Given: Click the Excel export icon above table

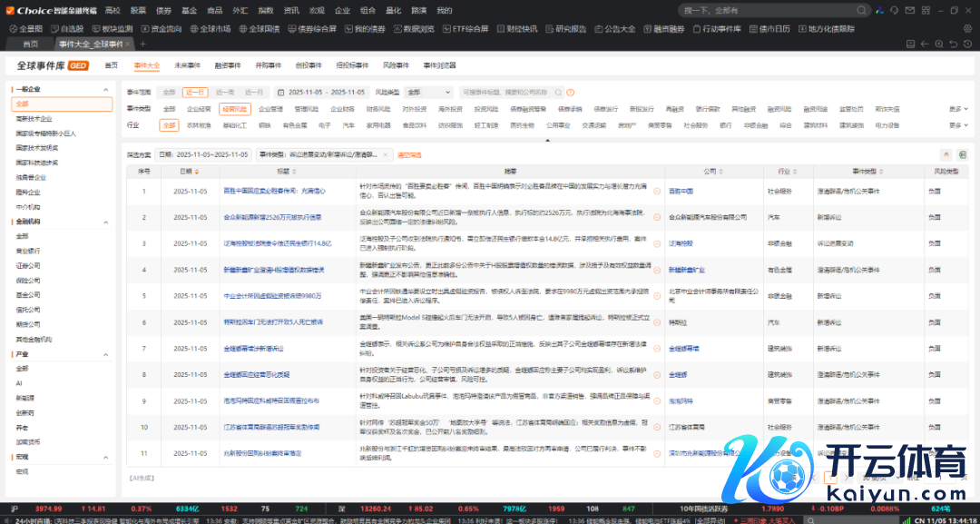Looking at the screenshot, I should (x=962, y=154).
